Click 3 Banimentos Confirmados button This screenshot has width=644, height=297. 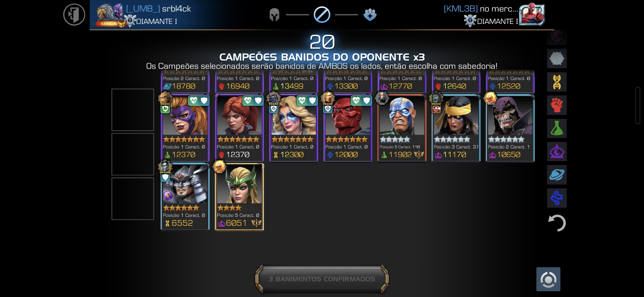click(322, 279)
